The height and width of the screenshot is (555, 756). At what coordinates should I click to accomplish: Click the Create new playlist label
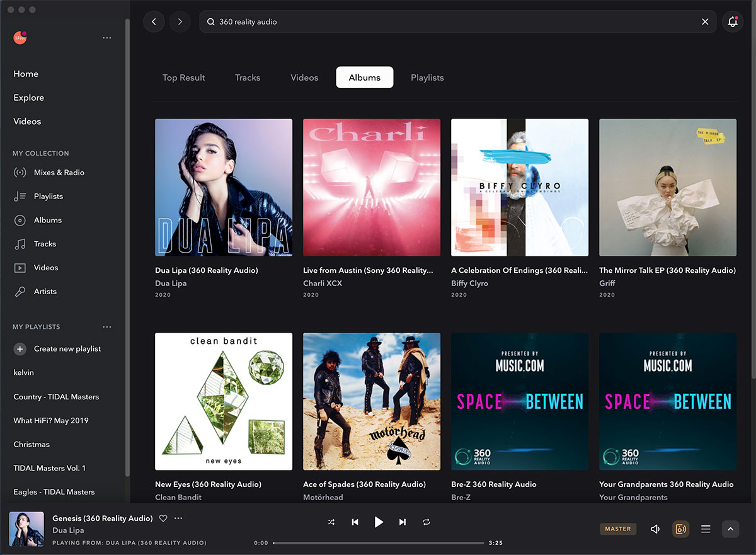tap(67, 349)
